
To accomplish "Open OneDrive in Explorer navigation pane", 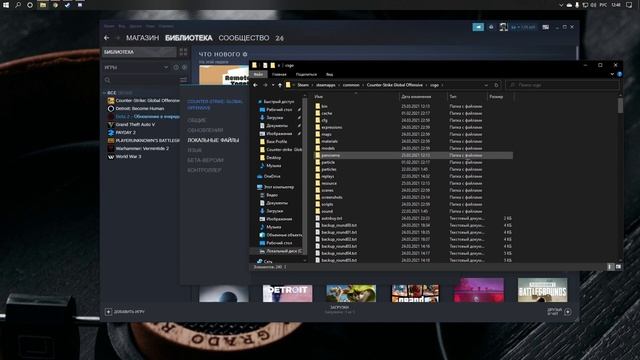I will tap(272, 176).
